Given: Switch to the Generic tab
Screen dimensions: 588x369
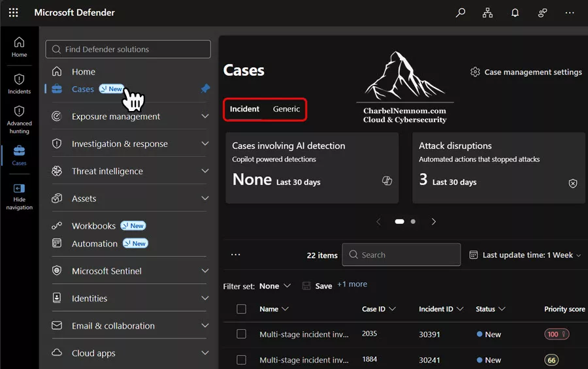Looking at the screenshot, I should coord(286,109).
